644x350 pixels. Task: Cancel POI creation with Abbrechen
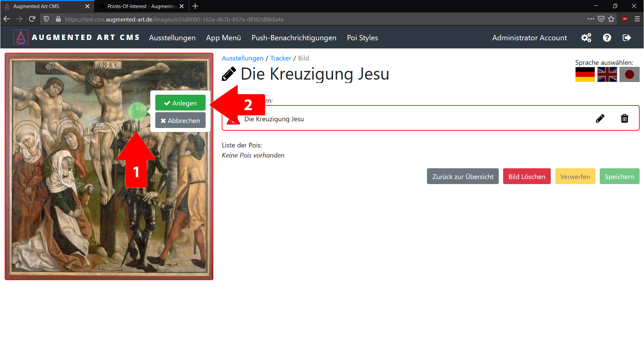click(x=180, y=120)
